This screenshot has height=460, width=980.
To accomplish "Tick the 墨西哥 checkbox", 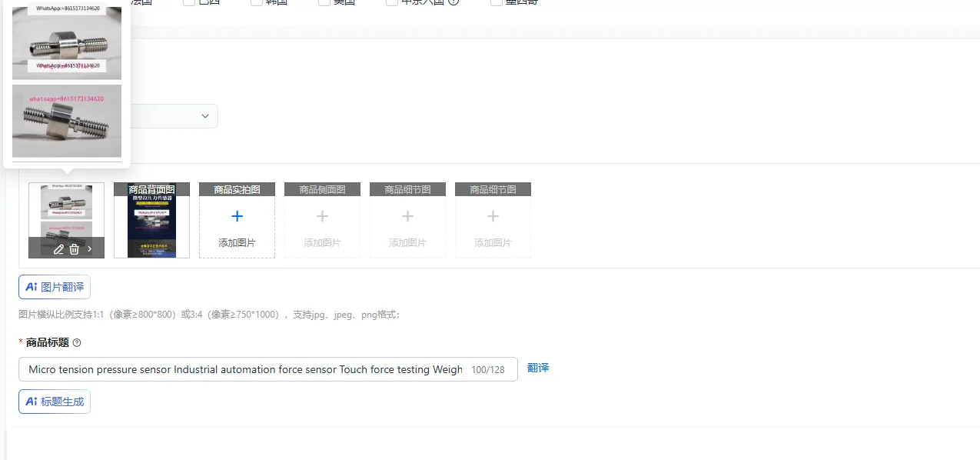I will [x=496, y=2].
